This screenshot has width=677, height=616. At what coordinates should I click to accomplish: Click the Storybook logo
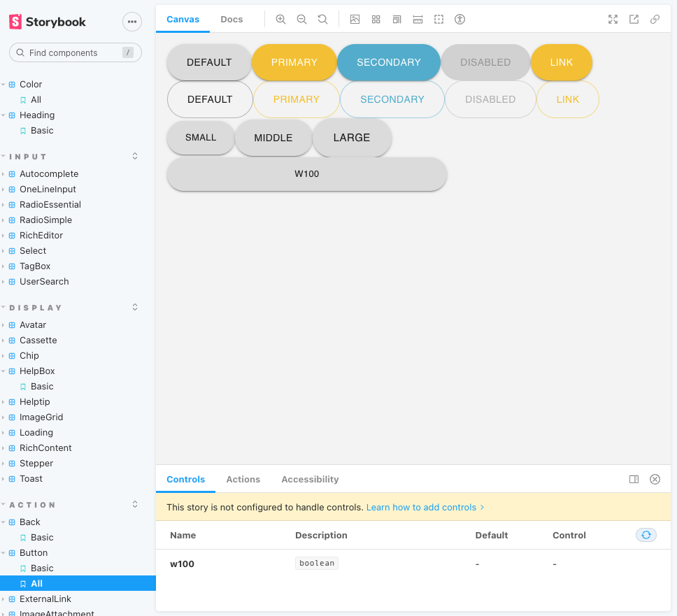[x=48, y=22]
